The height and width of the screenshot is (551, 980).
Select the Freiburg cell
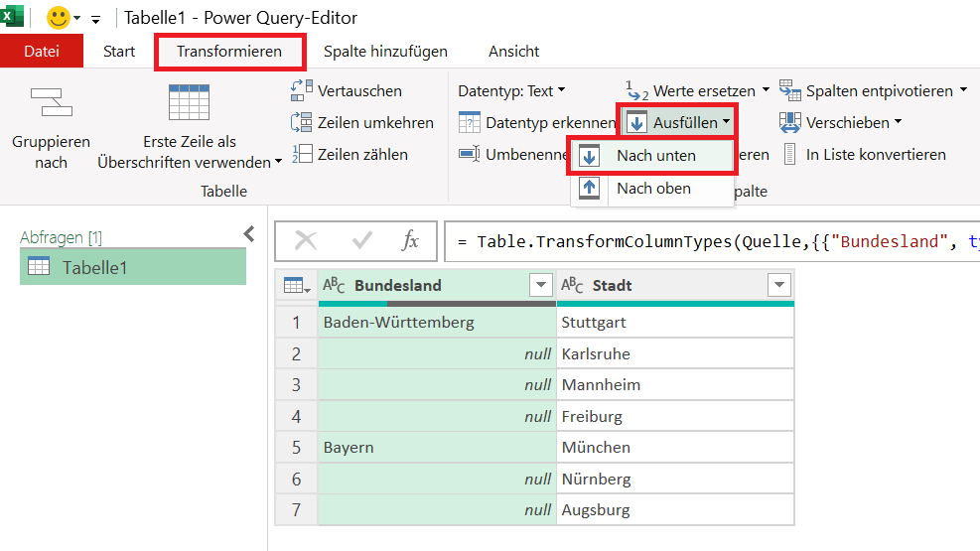[675, 417]
